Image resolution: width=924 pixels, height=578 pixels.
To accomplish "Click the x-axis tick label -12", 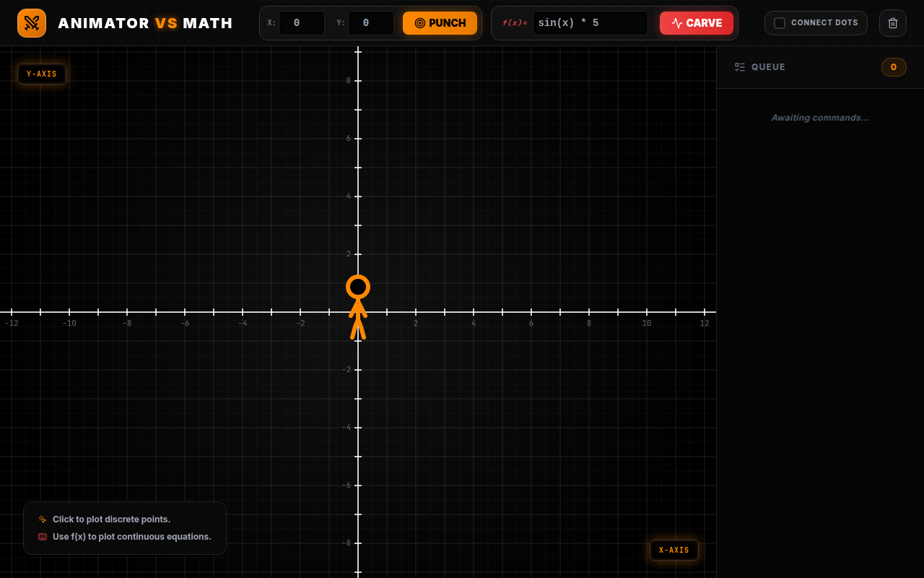I will point(12,323).
